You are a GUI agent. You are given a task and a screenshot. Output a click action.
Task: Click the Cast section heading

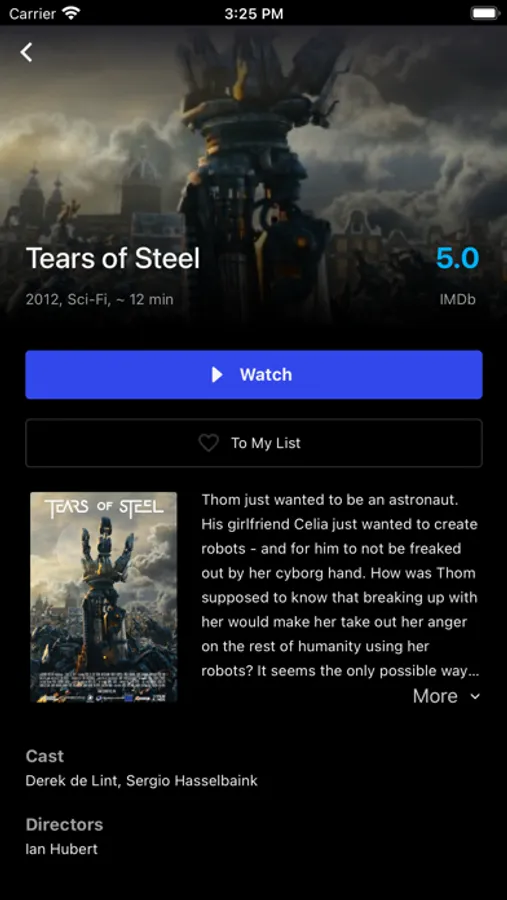point(45,756)
